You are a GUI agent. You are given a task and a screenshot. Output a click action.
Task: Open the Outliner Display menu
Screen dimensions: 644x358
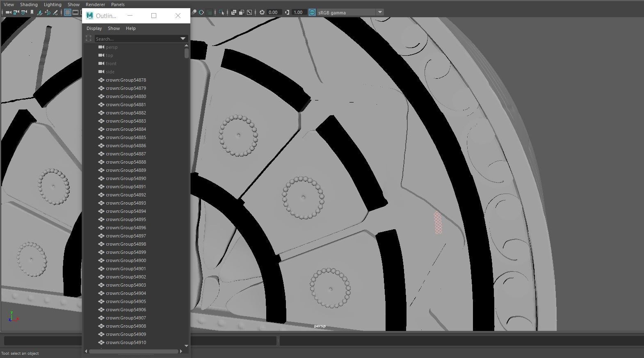[94, 28]
